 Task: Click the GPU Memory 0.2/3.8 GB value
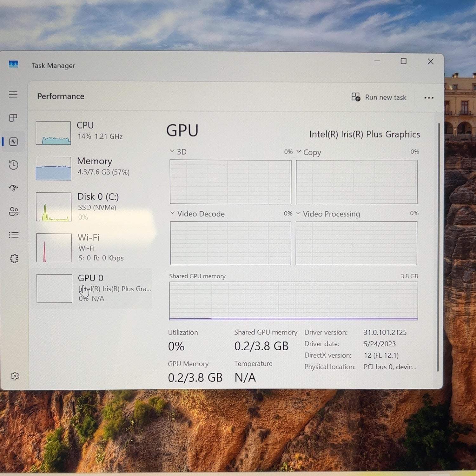click(x=195, y=378)
